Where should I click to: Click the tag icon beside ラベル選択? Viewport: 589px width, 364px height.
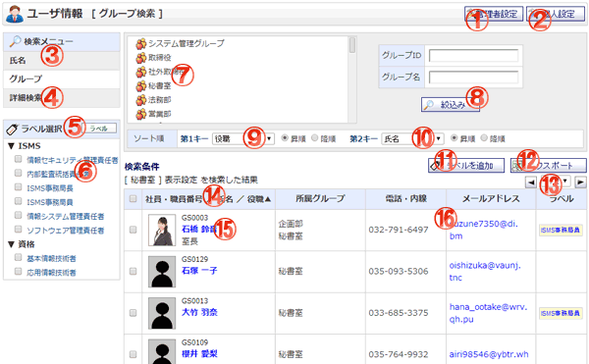coord(12,130)
